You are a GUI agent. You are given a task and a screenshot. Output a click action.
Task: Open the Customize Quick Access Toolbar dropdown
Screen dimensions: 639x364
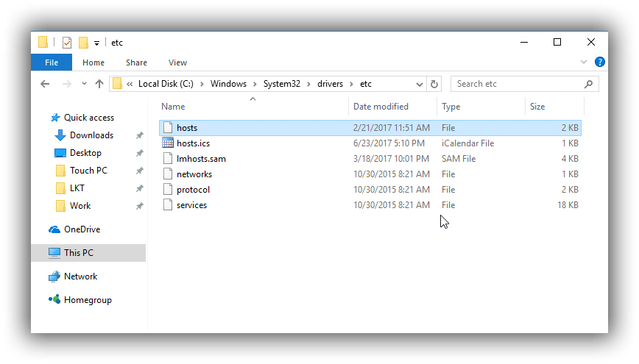[96, 43]
